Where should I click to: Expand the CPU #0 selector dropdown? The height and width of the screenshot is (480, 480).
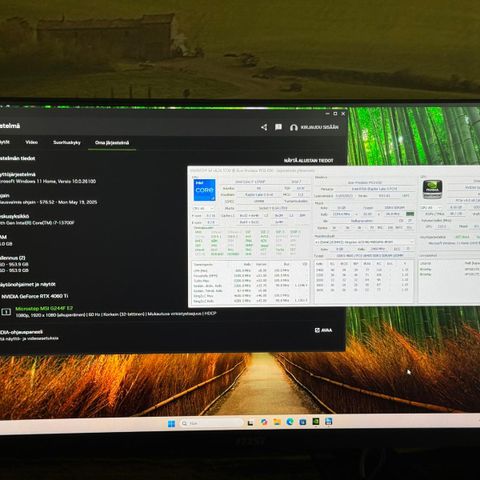[x=204, y=208]
